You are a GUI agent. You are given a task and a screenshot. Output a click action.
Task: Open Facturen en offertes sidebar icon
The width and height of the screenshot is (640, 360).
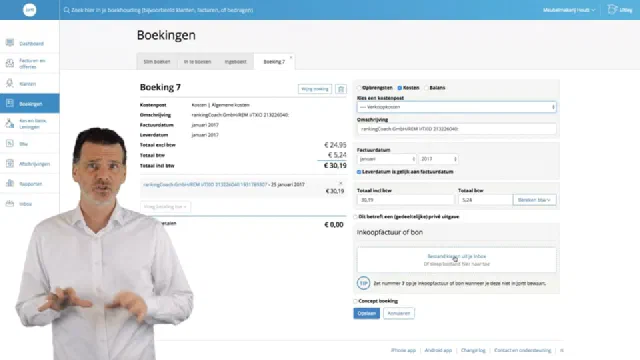10,63
